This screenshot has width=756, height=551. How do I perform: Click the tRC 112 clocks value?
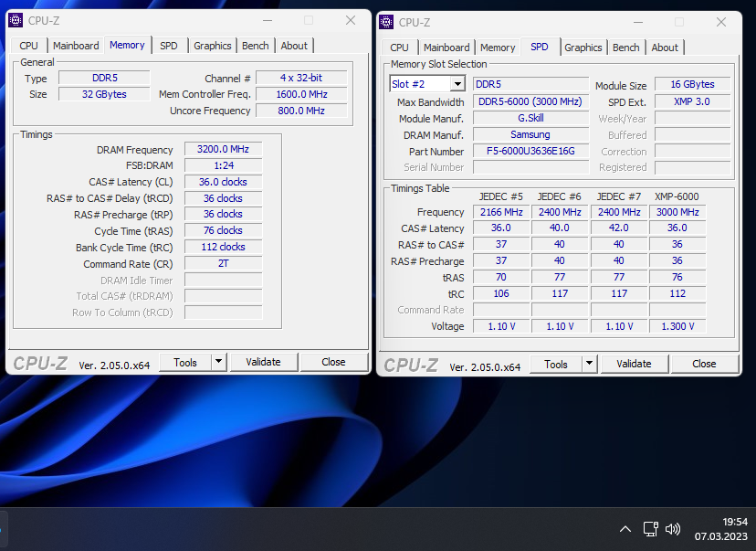tap(223, 247)
